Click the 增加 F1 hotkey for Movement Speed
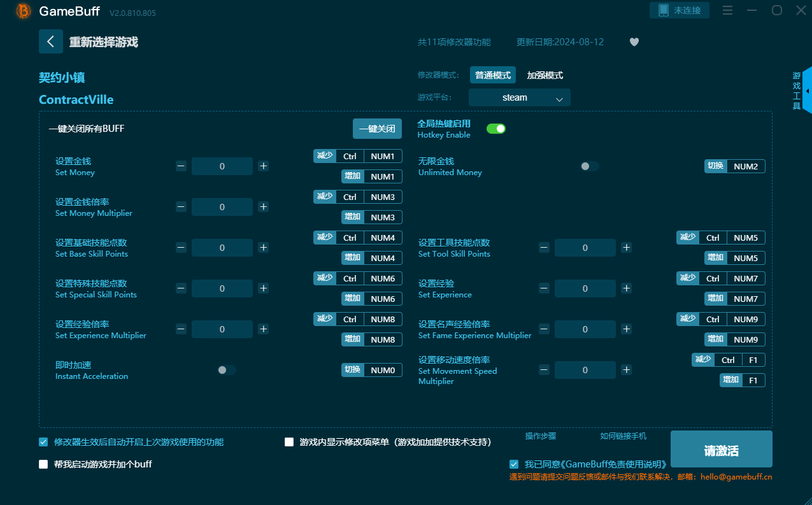 point(743,380)
